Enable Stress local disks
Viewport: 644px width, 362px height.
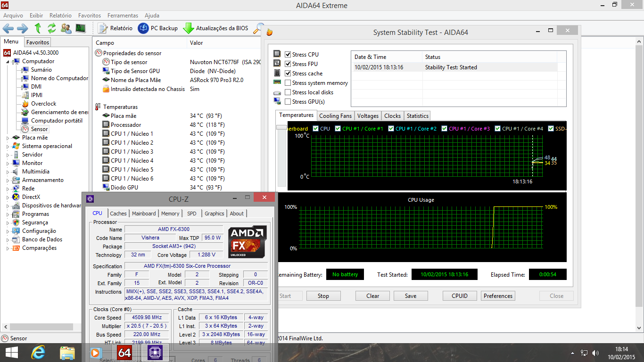tap(288, 92)
